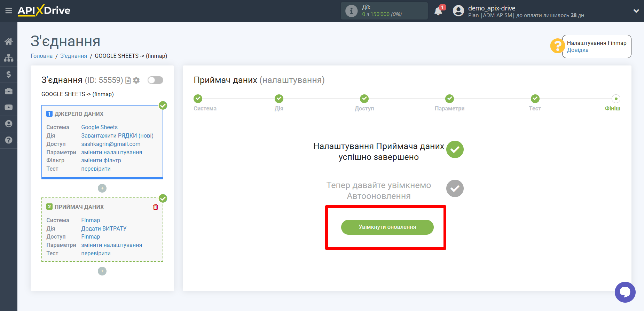Open connection settings gear icon
This screenshot has width=644, height=311.
coord(136,80)
